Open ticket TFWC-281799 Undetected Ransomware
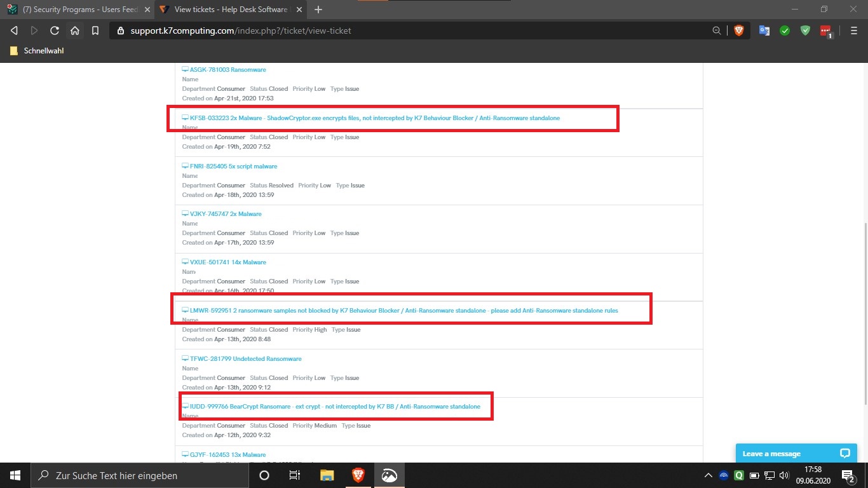The image size is (868, 488). pyautogui.click(x=246, y=359)
